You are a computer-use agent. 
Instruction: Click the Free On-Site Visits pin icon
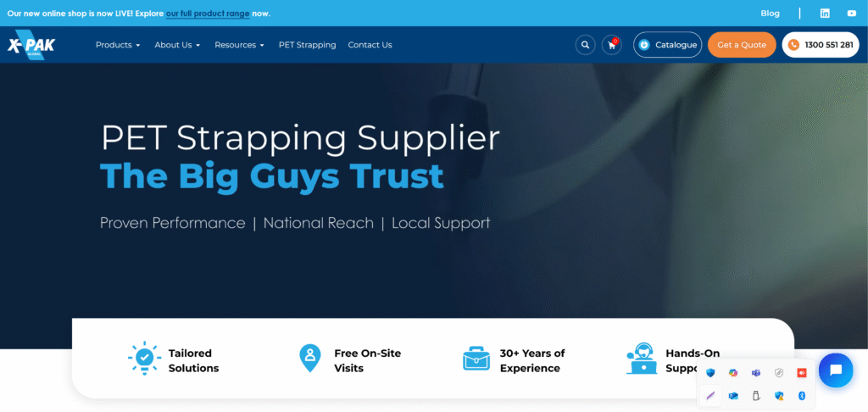pos(310,358)
